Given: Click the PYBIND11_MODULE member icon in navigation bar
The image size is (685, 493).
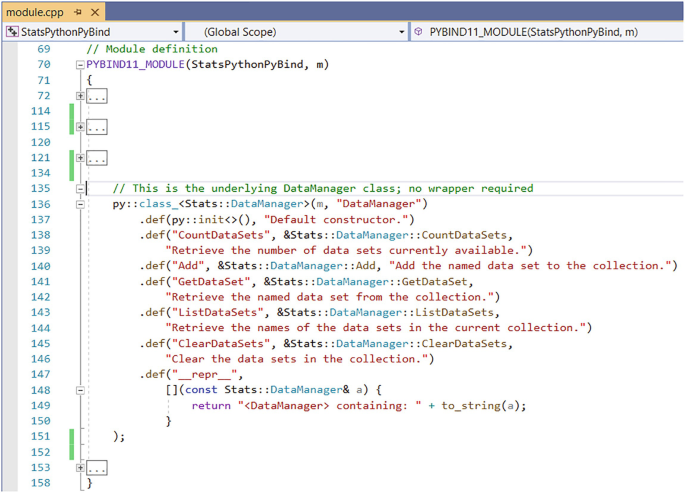Looking at the screenshot, I should pyautogui.click(x=418, y=33).
